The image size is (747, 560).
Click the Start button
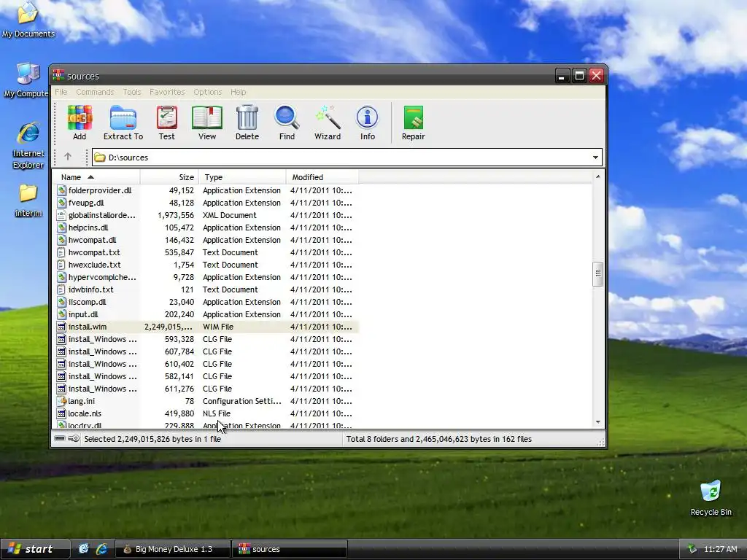(35, 549)
